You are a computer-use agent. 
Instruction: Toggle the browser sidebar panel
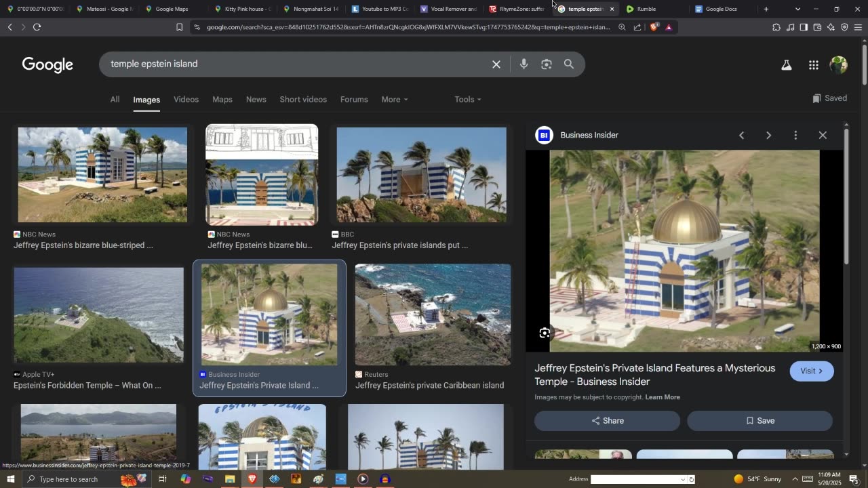(x=804, y=27)
